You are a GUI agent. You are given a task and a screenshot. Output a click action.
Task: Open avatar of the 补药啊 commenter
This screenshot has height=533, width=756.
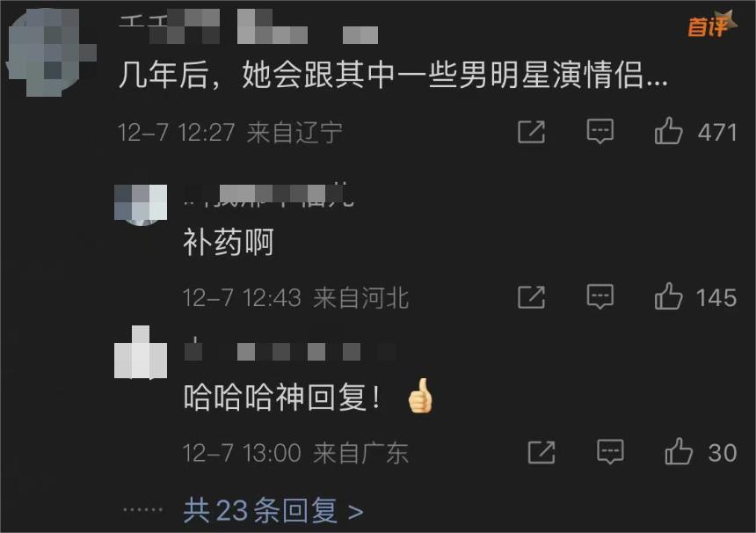click(x=141, y=205)
